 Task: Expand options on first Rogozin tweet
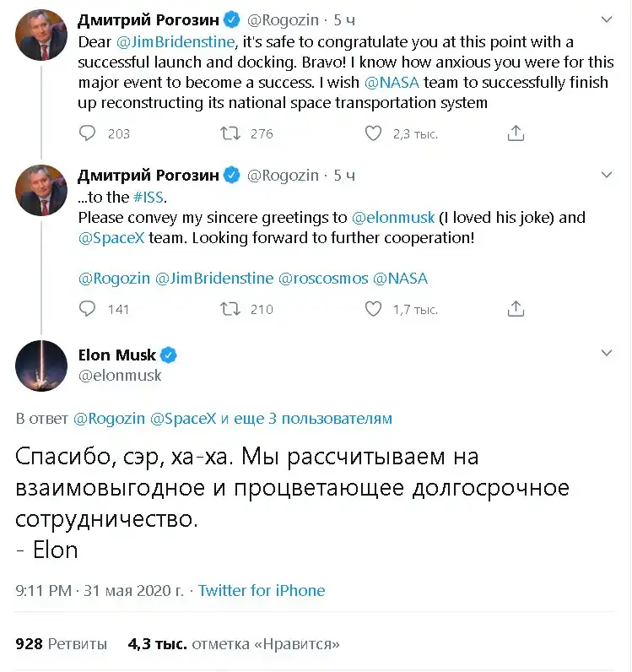(606, 19)
